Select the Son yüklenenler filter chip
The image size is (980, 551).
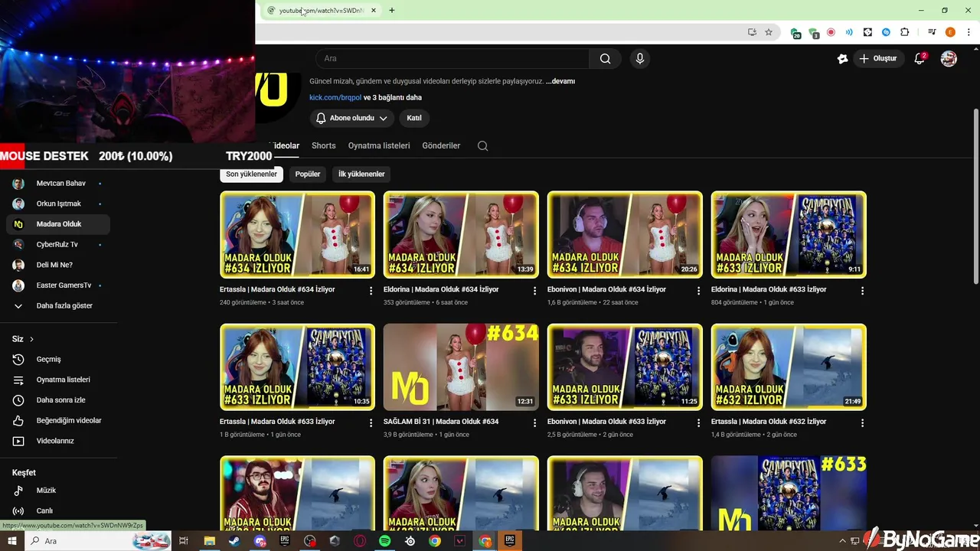click(x=251, y=174)
